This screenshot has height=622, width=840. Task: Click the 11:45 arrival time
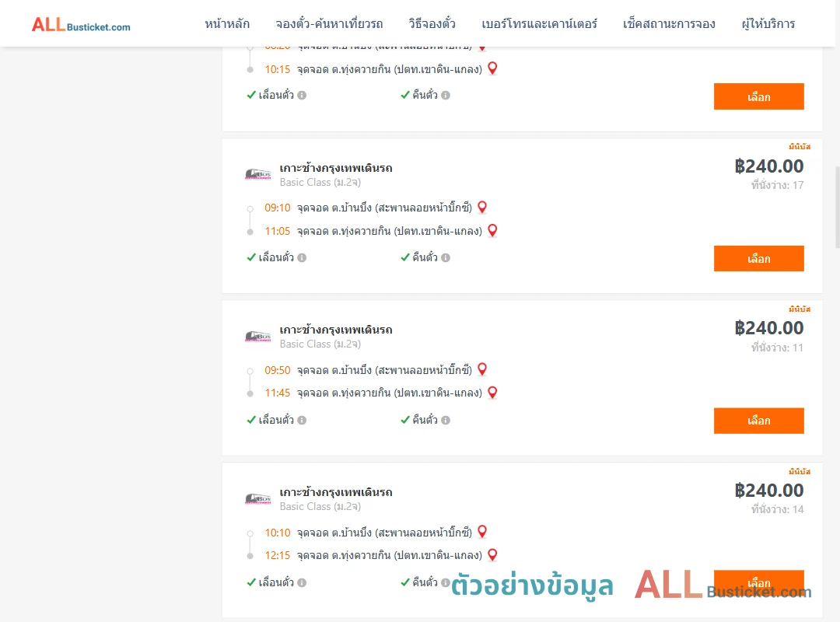(x=278, y=393)
